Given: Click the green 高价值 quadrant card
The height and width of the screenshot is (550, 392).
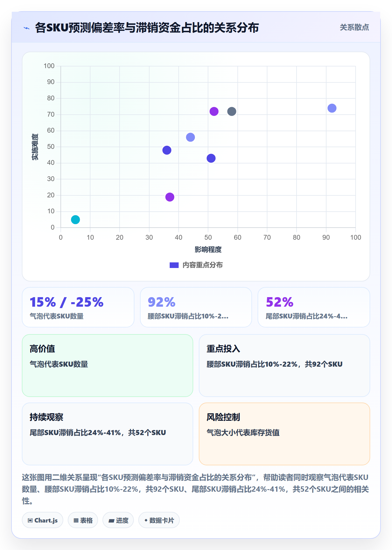Looking at the screenshot, I should click(x=108, y=366).
